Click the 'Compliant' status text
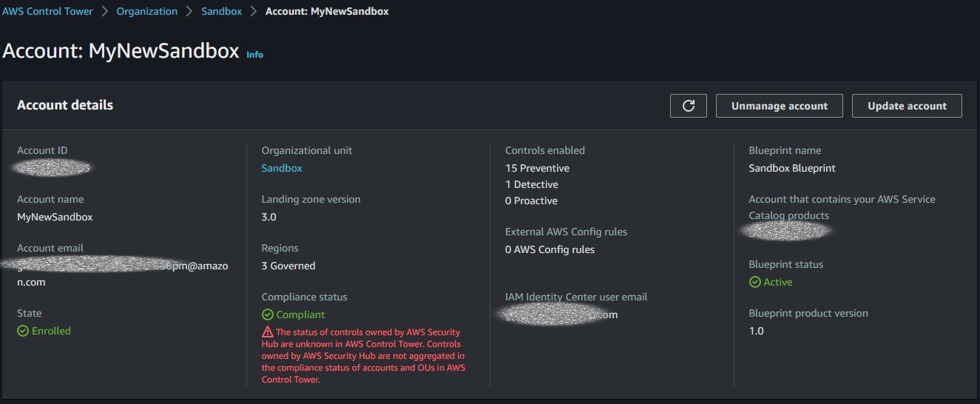The width and height of the screenshot is (980, 404). click(300, 314)
